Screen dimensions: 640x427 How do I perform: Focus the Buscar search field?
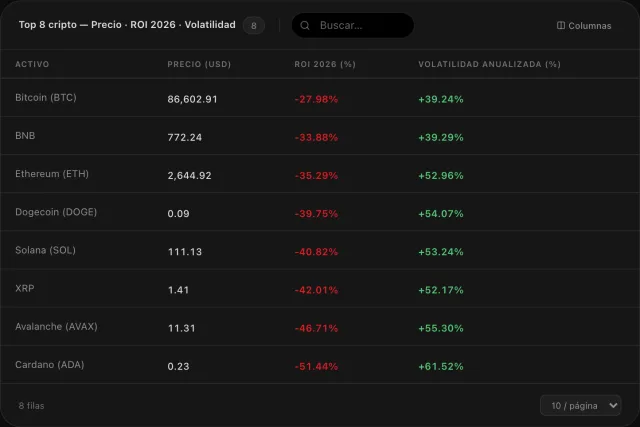pos(353,25)
